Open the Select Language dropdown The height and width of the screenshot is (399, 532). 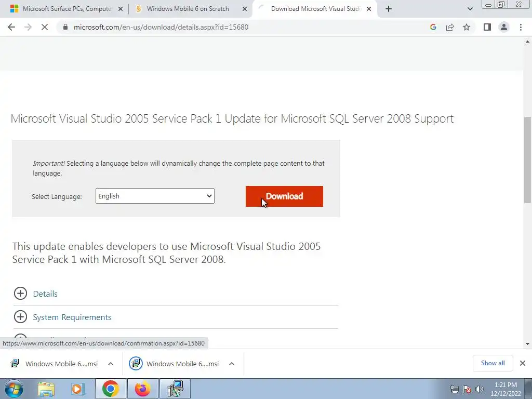point(155,196)
